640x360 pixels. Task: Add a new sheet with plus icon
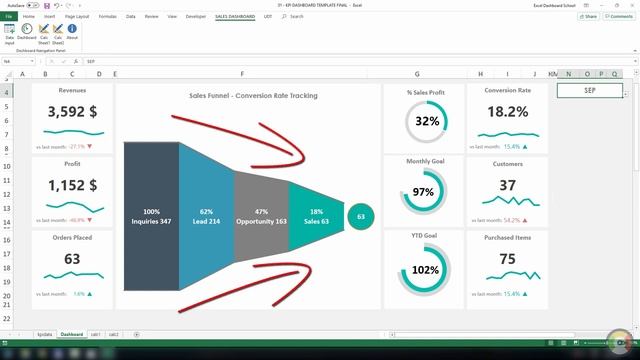coord(136,334)
